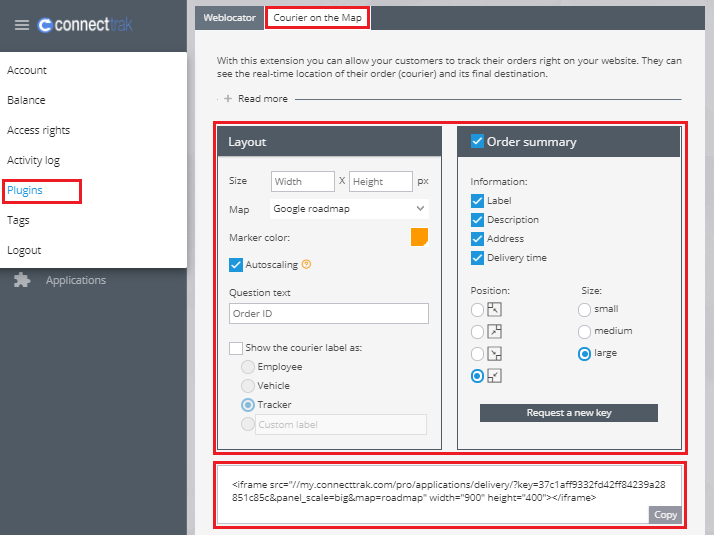Enable Show the courier label as checkbox
This screenshot has width=716, height=535.
pyautogui.click(x=236, y=348)
